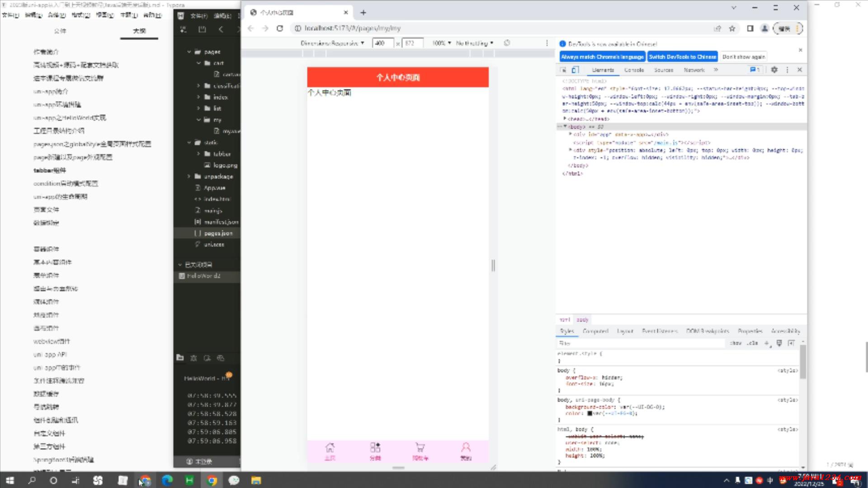Open rendering emulation paintbrush icon
This screenshot has width=868, height=488.
pyautogui.click(x=779, y=343)
